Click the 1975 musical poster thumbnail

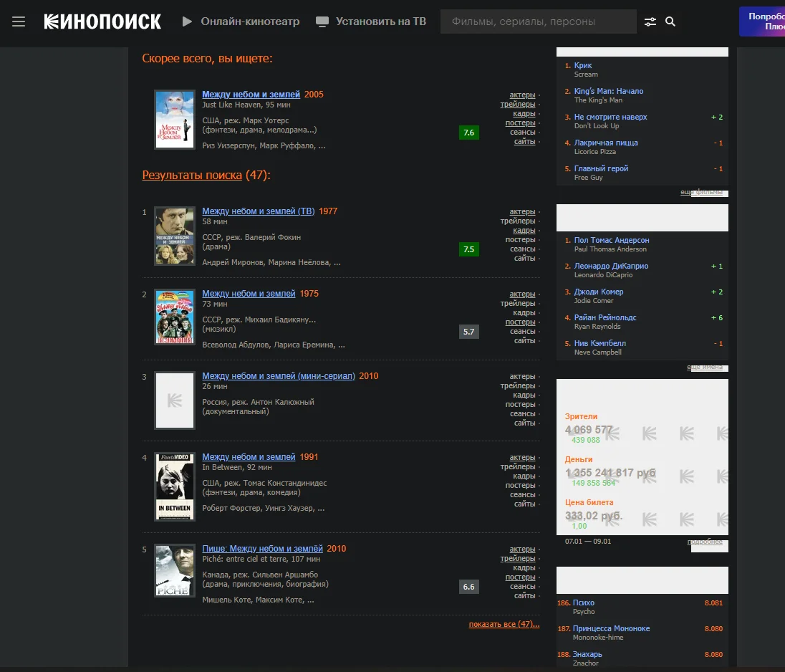(175, 317)
